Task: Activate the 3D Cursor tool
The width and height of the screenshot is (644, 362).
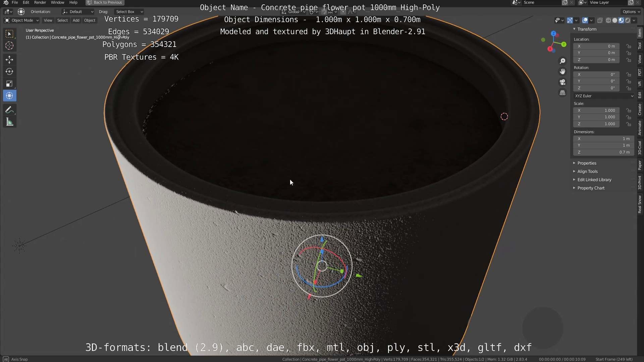Action: [x=9, y=46]
